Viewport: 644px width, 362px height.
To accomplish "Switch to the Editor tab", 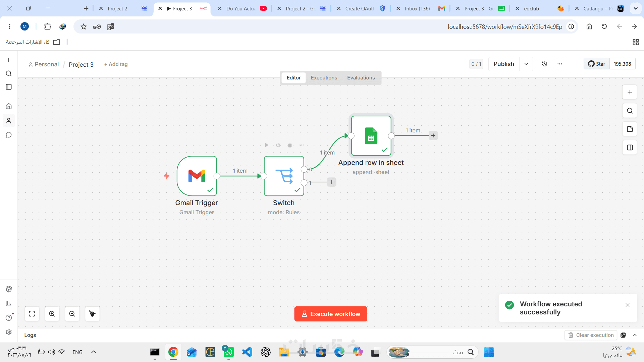I will point(293,78).
